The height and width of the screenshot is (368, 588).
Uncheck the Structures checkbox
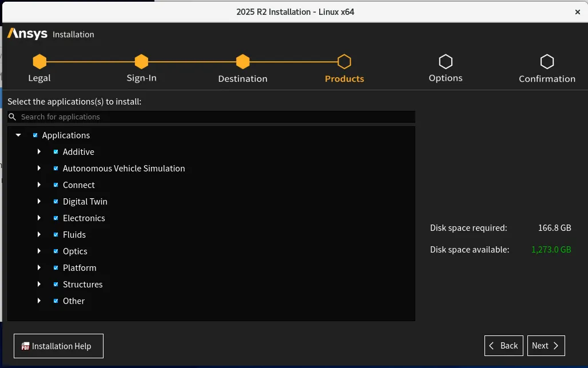click(x=56, y=284)
